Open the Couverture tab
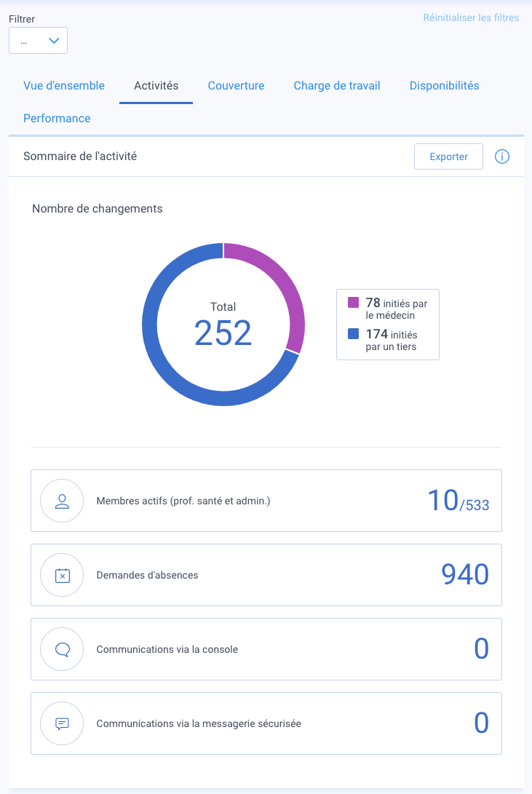Viewport: 532px width, 794px height. (x=236, y=86)
